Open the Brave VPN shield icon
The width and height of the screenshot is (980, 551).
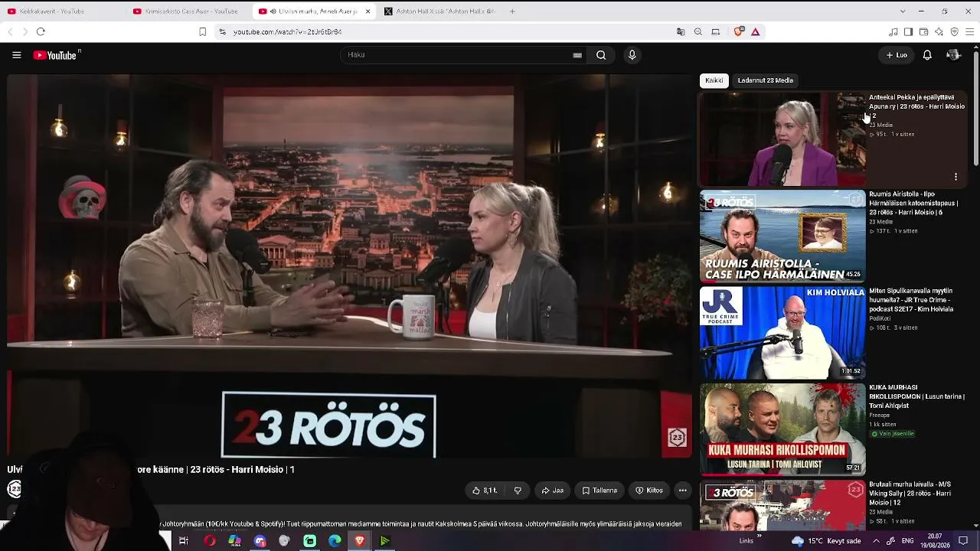(954, 31)
